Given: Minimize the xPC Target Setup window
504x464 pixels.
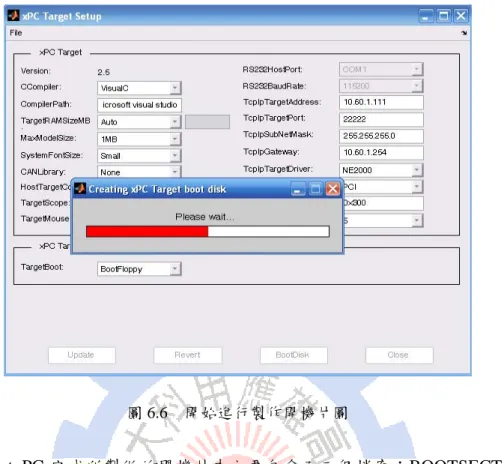Looking at the screenshot, I should click(426, 16).
